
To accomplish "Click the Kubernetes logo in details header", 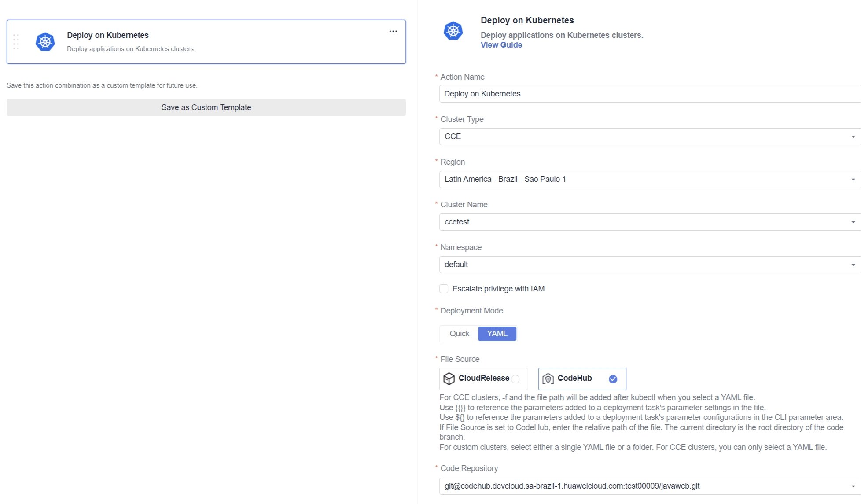I will click(453, 31).
